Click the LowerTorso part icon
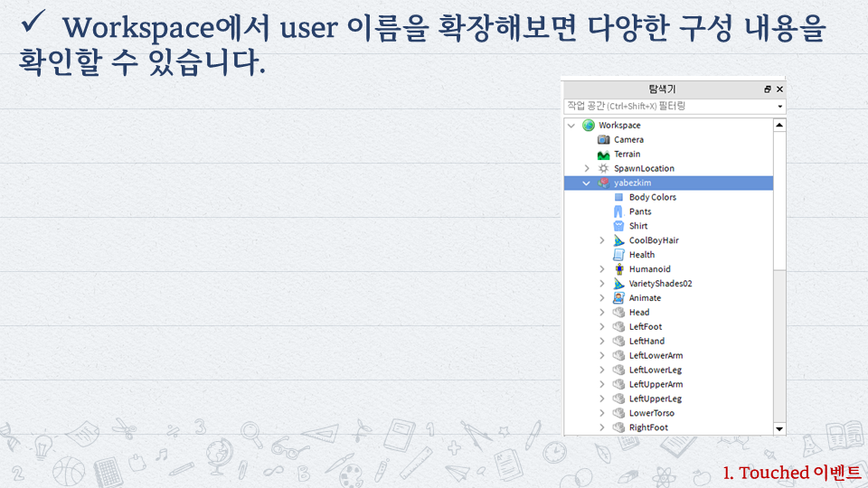The height and width of the screenshot is (488, 868). tap(618, 413)
